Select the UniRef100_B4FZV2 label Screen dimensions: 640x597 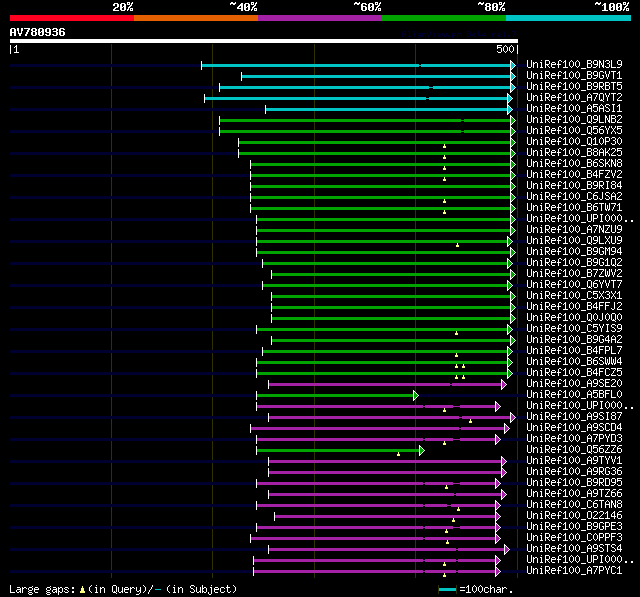click(574, 175)
